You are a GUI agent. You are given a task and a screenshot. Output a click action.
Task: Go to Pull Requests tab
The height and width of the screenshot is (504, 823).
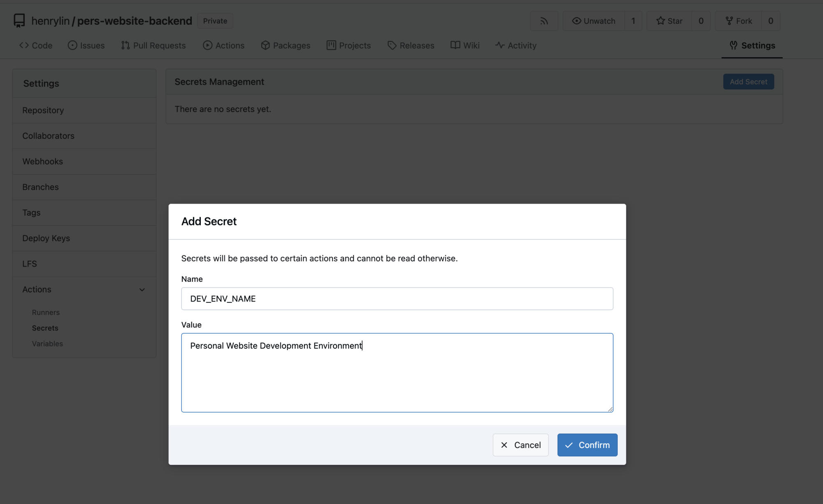(153, 46)
